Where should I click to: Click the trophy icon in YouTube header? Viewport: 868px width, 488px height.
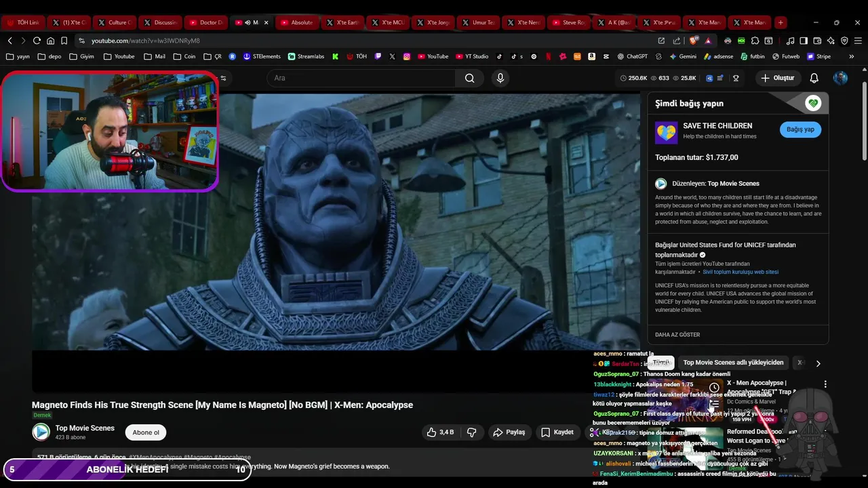[x=736, y=78]
